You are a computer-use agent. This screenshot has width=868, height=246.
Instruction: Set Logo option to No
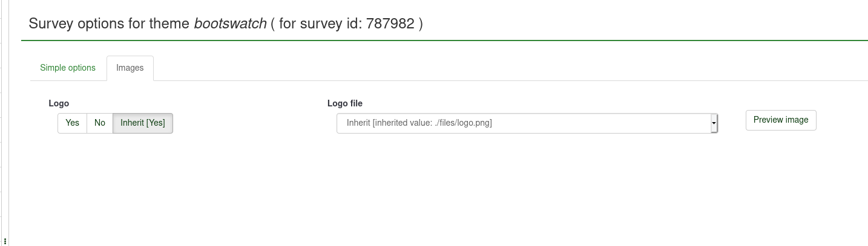(x=100, y=123)
